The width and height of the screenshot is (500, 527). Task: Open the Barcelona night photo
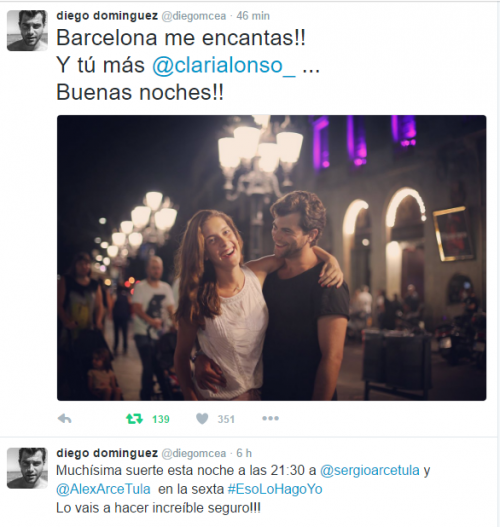[272, 258]
